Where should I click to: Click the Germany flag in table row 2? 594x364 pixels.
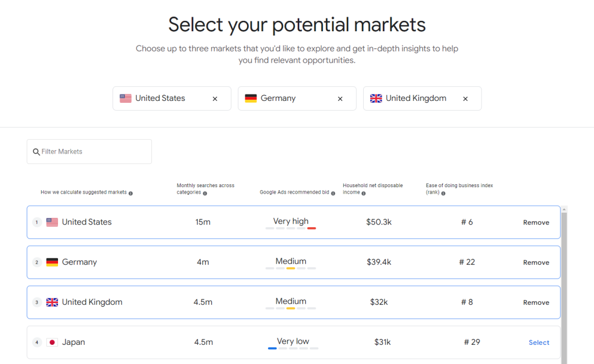[52, 262]
